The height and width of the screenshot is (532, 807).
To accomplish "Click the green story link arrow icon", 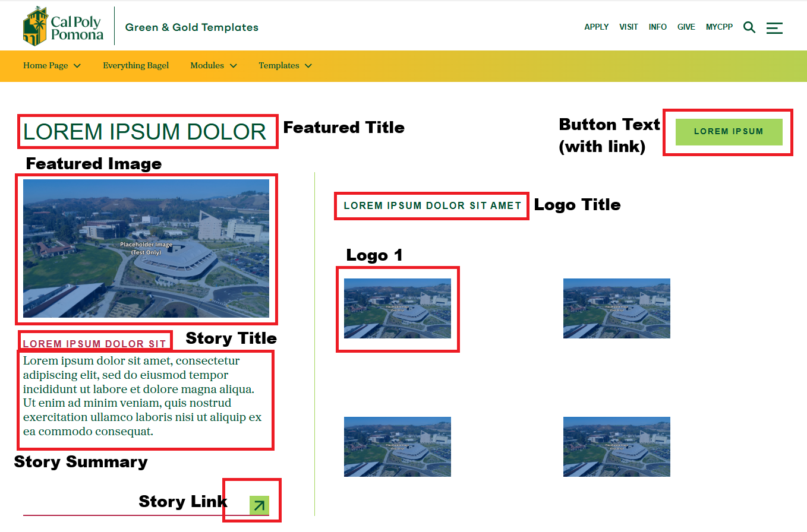I will (x=259, y=505).
